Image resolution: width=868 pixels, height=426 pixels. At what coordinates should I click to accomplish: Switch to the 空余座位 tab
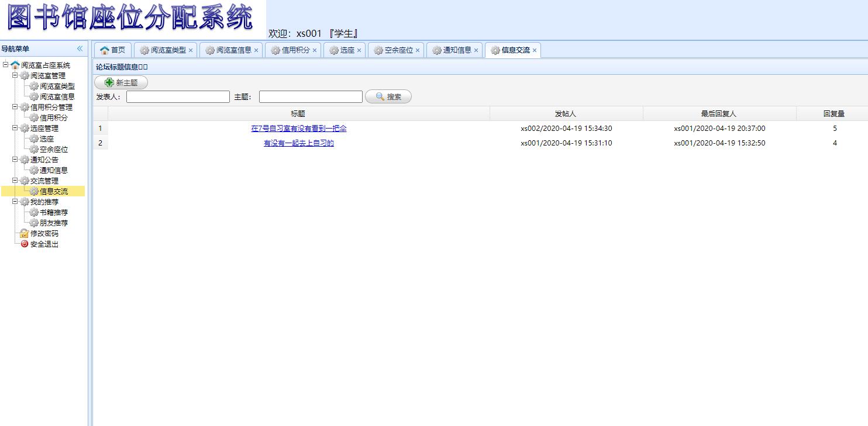click(x=398, y=50)
